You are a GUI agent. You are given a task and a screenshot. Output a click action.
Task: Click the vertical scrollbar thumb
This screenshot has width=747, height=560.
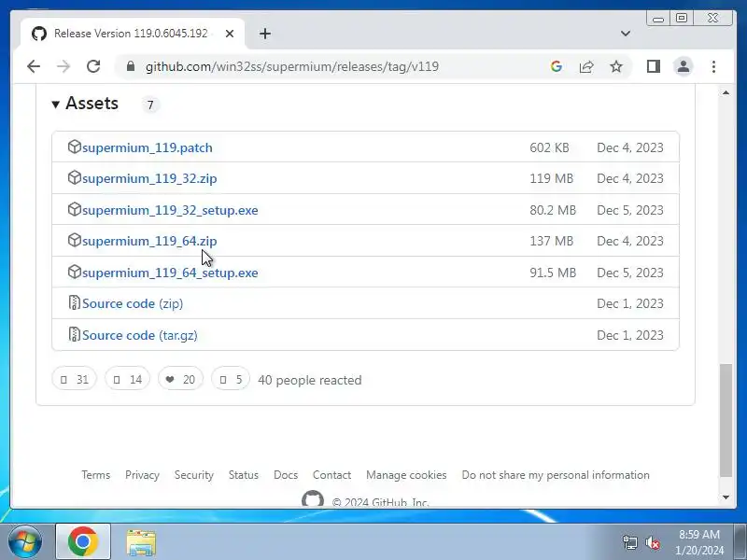coord(726,420)
